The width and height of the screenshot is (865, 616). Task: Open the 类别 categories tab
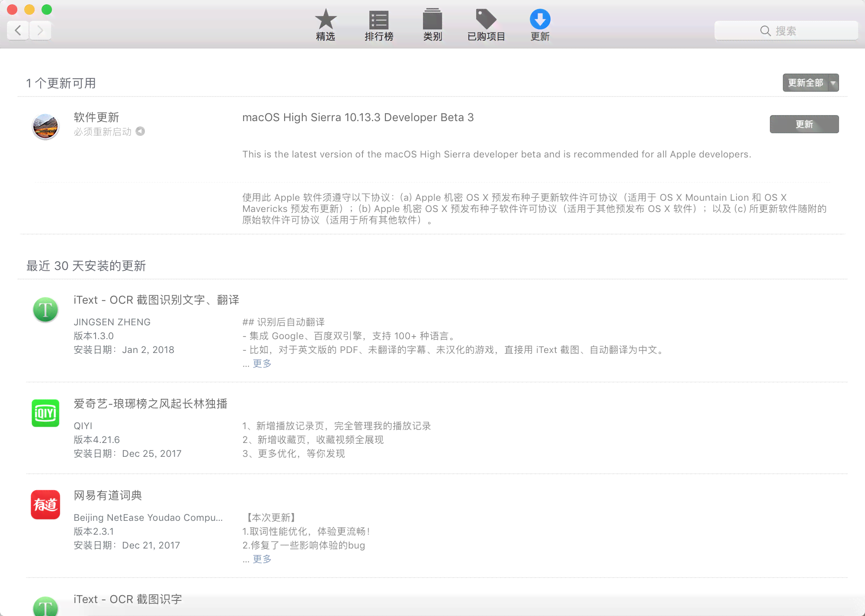[x=432, y=25]
